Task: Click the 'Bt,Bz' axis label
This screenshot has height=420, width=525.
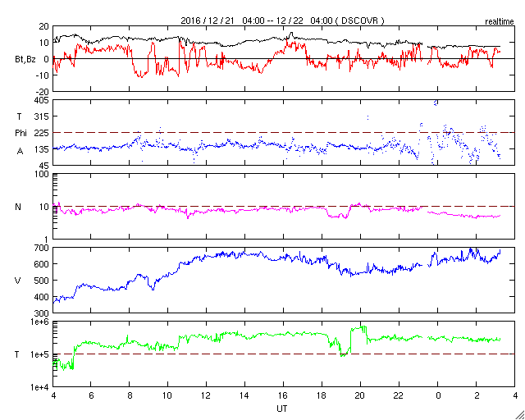Action: point(25,61)
